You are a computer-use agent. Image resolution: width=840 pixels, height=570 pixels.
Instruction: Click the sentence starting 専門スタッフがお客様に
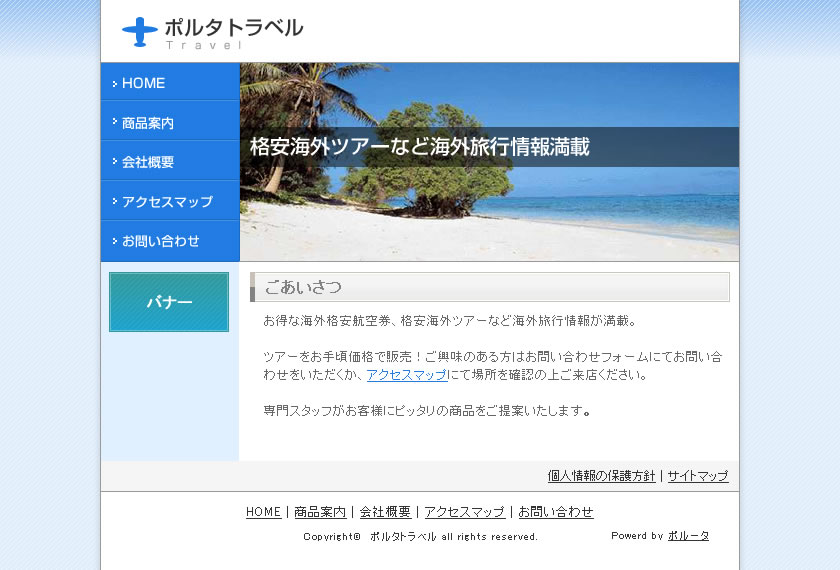tap(427, 411)
